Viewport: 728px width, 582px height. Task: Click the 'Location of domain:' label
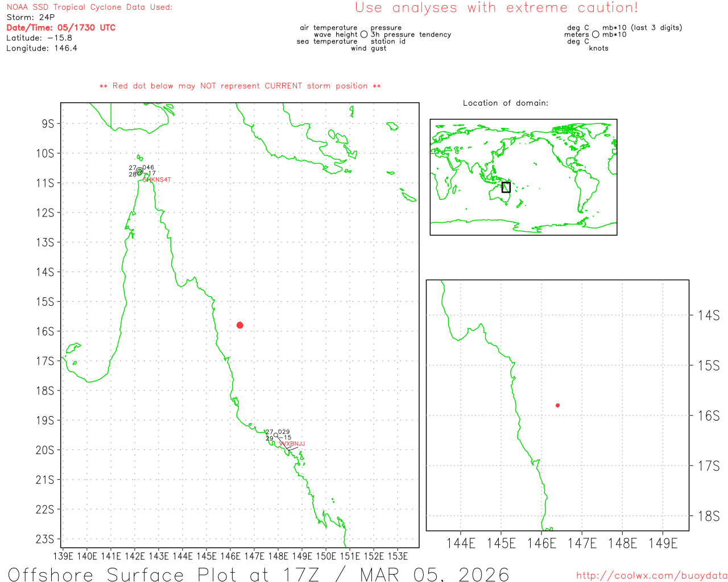click(506, 103)
